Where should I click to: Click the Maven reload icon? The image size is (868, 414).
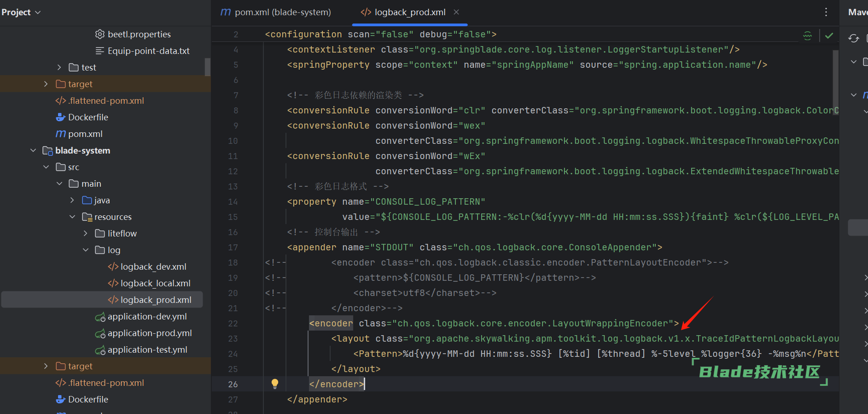pos(854,38)
